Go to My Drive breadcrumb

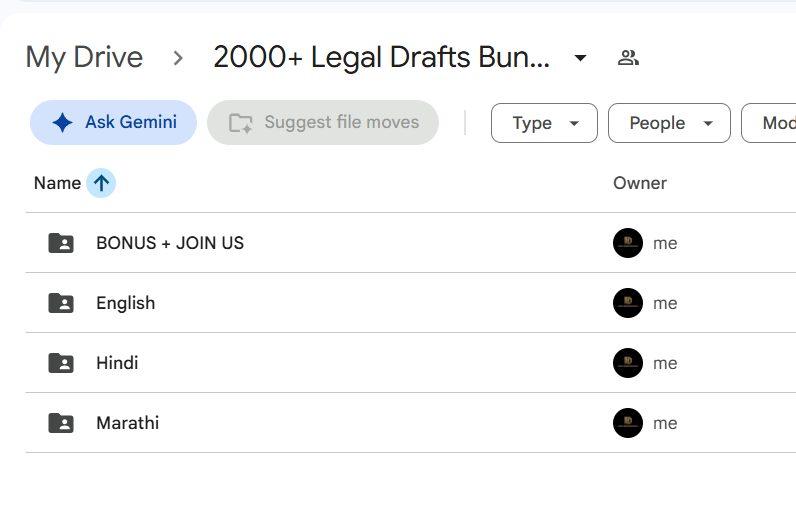coord(84,57)
